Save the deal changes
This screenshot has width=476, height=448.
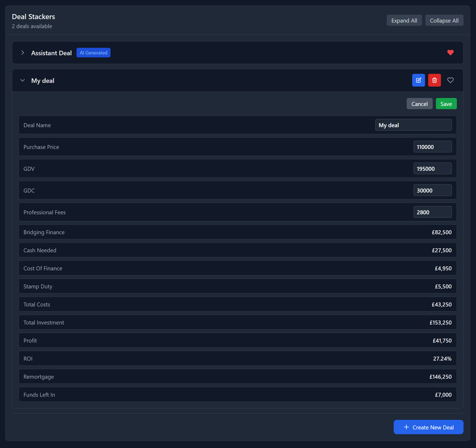coord(446,104)
